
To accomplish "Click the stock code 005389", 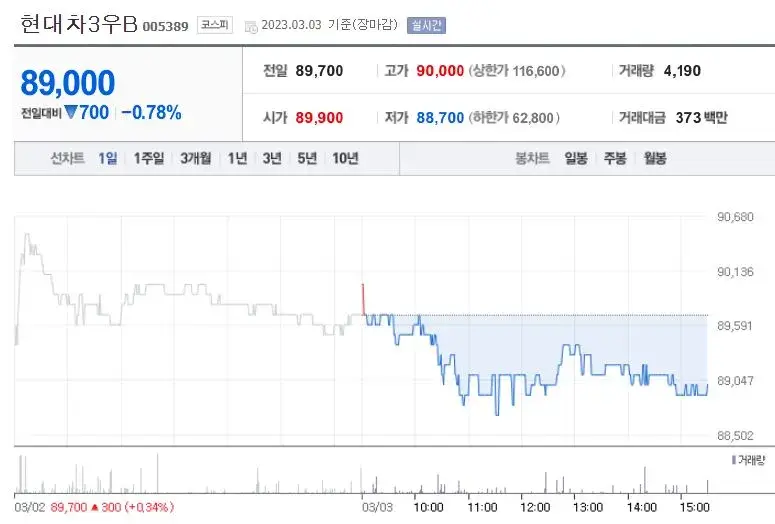I will (165, 26).
